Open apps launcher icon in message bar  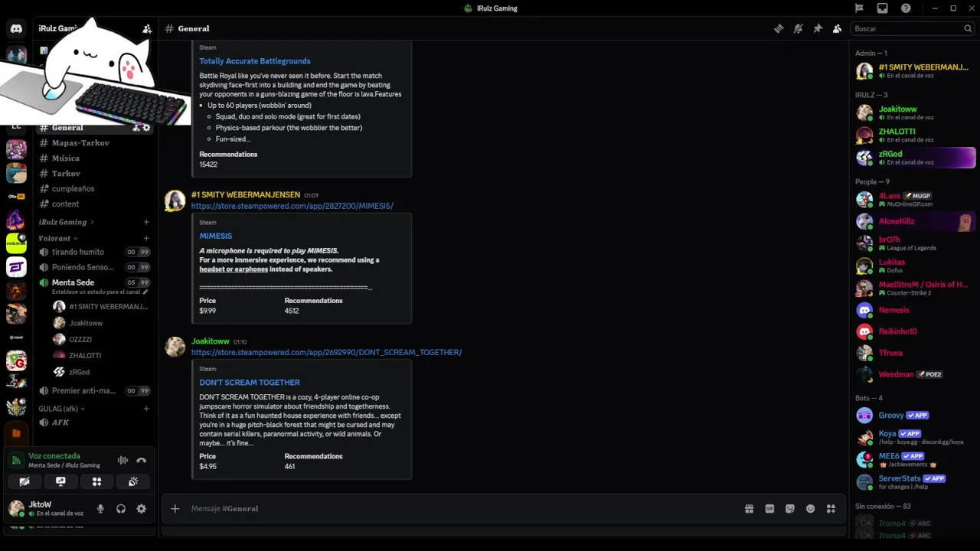coord(831,508)
